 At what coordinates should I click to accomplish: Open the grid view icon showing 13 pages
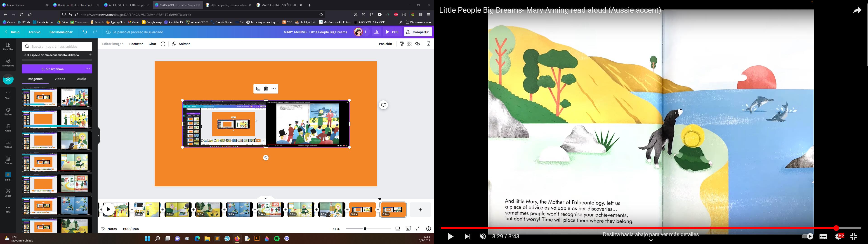408,228
